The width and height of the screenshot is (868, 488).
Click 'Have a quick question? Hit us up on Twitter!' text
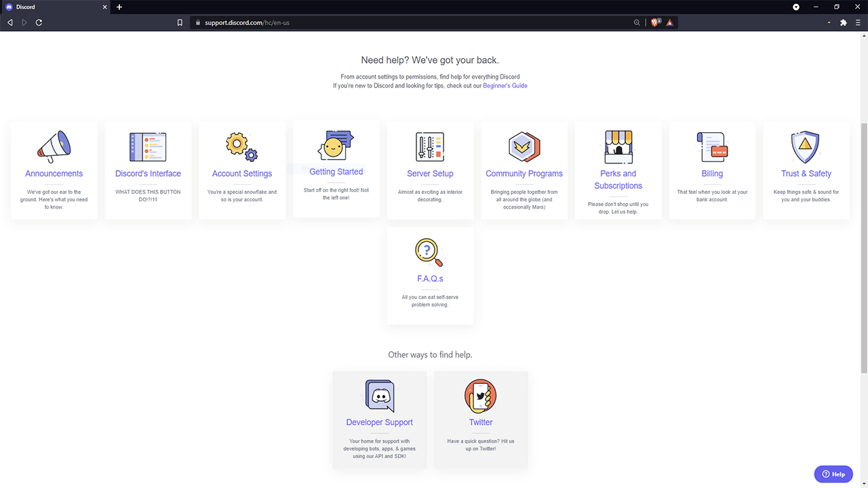[481, 445]
